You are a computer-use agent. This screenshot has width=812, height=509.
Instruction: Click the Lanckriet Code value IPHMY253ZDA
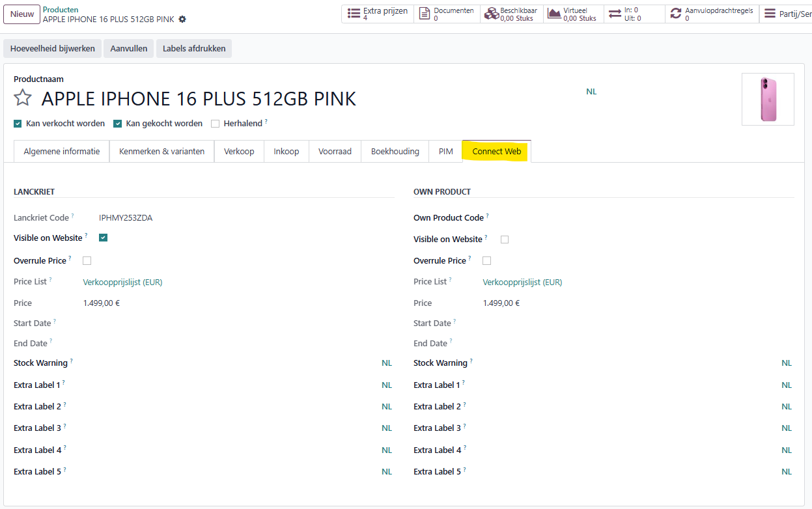(x=126, y=218)
